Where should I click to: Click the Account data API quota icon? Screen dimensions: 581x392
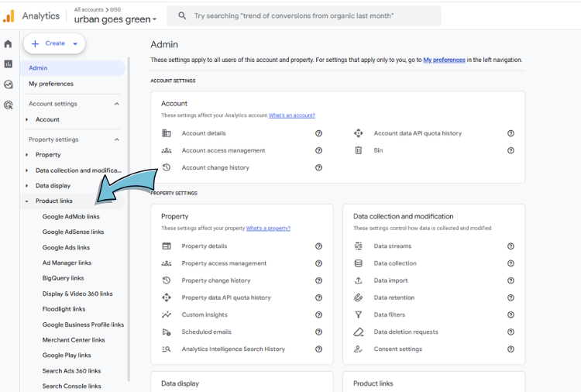pyautogui.click(x=359, y=133)
